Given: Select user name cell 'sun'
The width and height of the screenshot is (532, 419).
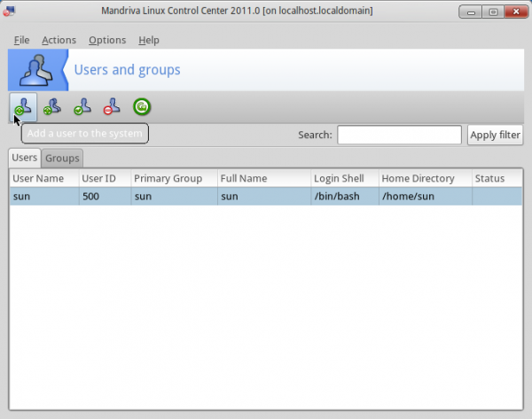Looking at the screenshot, I should click(44, 197).
